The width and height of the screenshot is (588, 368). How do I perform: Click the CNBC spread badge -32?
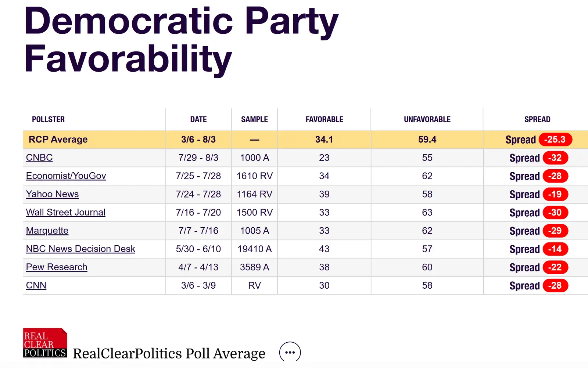click(555, 158)
